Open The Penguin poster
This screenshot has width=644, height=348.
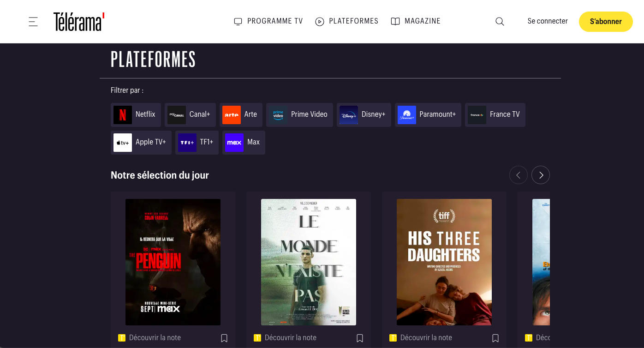[173, 262]
